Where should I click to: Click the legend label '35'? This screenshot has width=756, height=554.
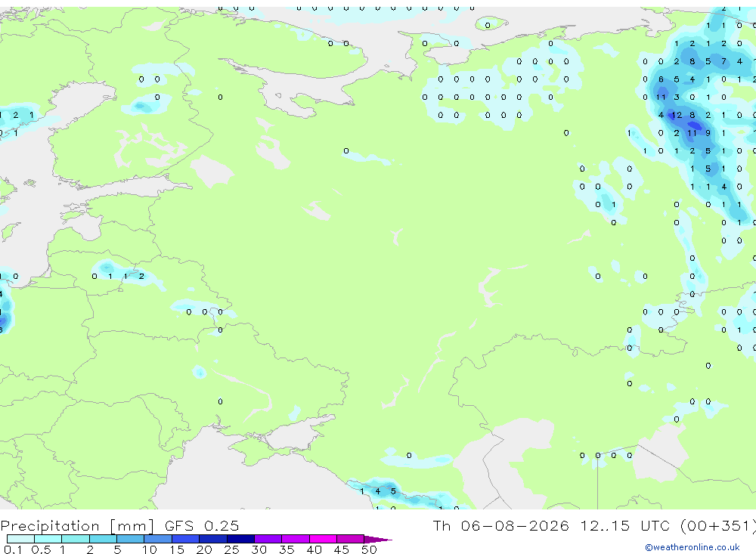click(287, 549)
